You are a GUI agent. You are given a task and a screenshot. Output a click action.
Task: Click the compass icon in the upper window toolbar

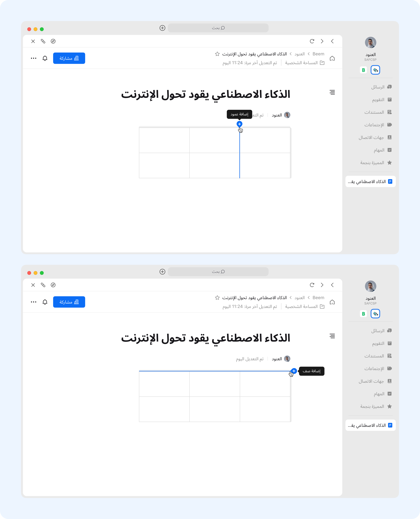click(x=53, y=41)
